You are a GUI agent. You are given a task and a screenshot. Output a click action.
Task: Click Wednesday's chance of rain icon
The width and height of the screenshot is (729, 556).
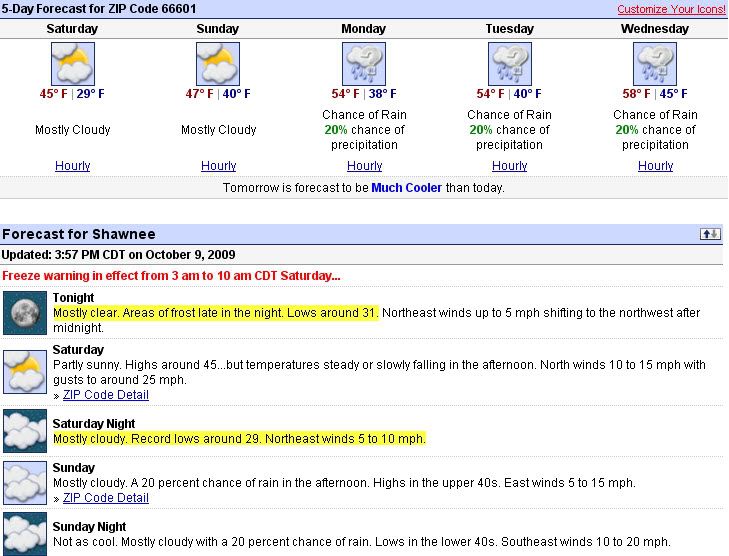tap(655, 64)
